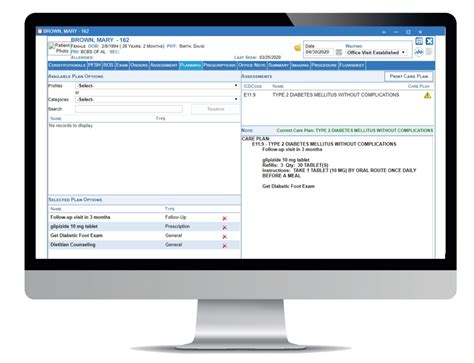Remove Get Diabetic Foot Exam with red X
Image resolution: width=474 pixels, height=363 pixels.
pos(224,237)
